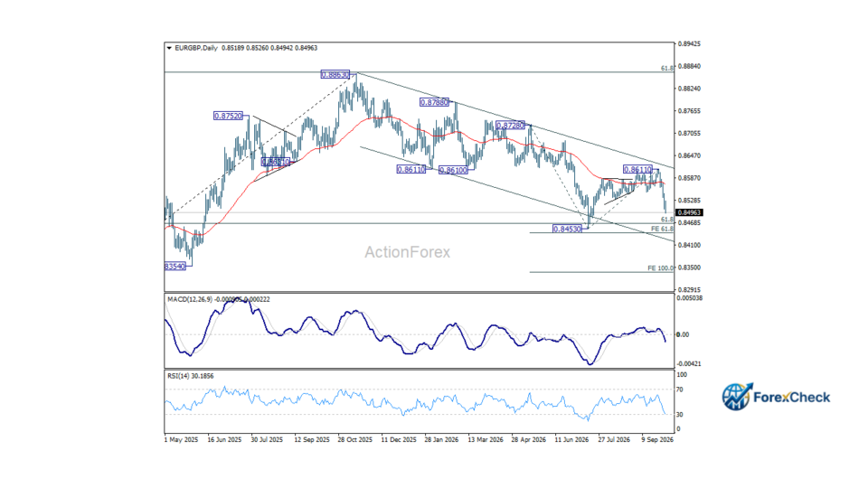Click the 0.86470 price axis value
The image size is (868, 488).
pos(689,155)
